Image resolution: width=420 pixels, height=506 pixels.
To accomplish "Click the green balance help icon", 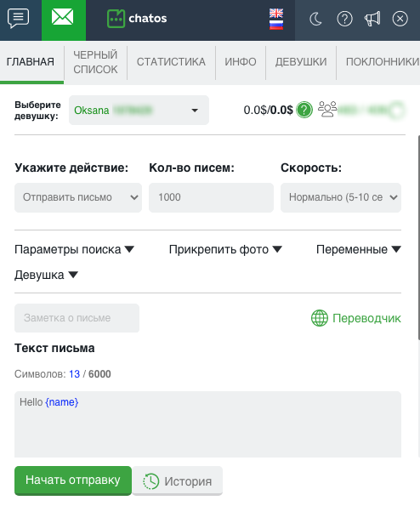I will (304, 110).
